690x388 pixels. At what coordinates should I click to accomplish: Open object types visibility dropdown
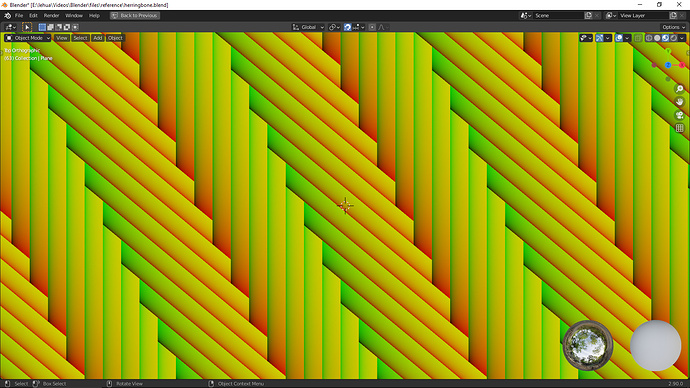(586, 38)
